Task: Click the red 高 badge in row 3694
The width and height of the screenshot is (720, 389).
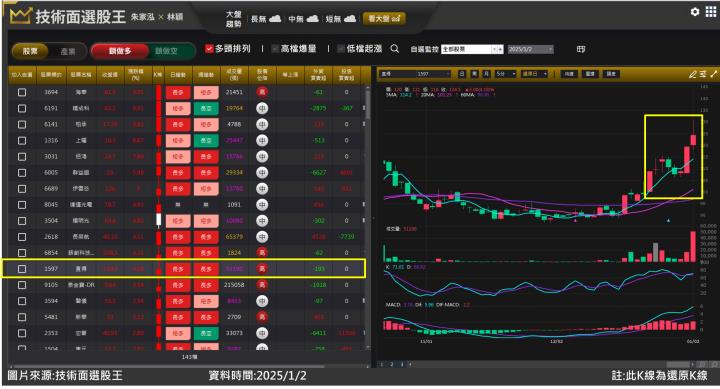Action: click(x=262, y=92)
